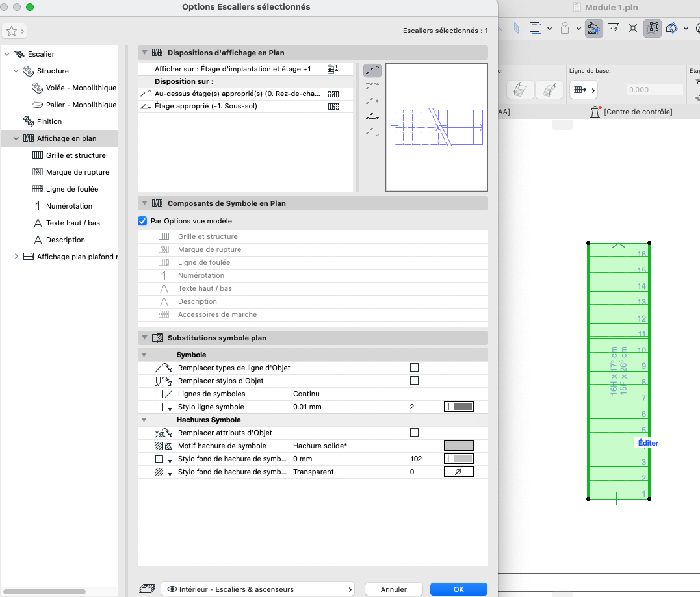Open Ligne de foulée in the left tree

click(65, 189)
